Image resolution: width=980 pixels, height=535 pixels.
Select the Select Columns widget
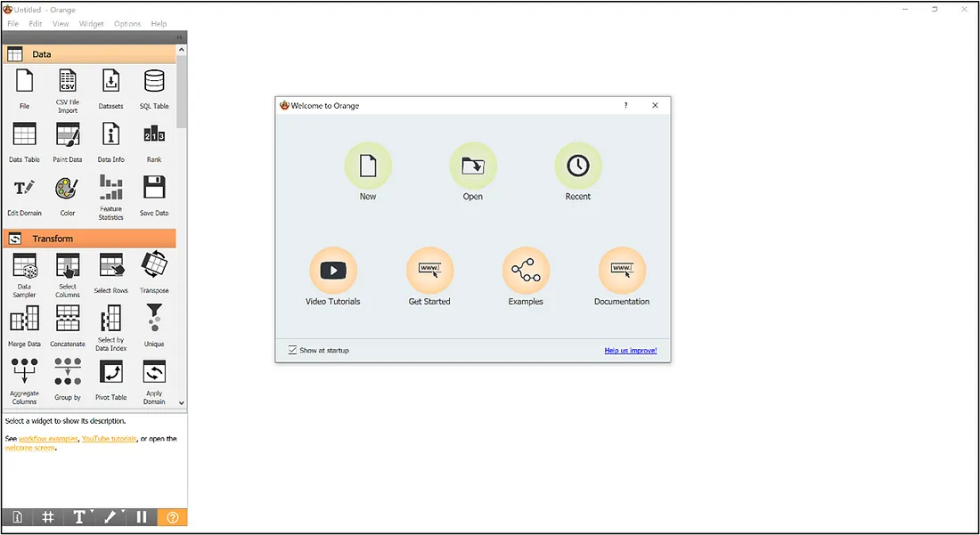coord(68,275)
